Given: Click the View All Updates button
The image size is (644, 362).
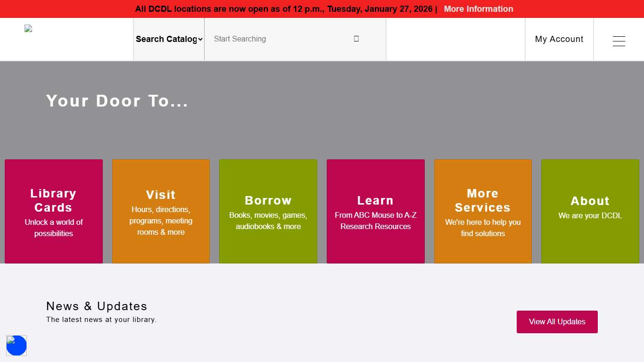Looking at the screenshot, I should click(x=557, y=322).
